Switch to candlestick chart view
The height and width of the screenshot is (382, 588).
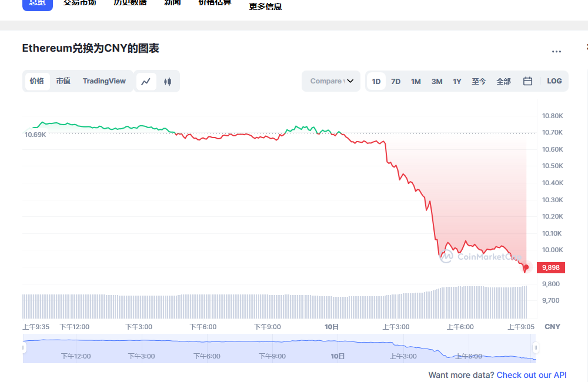click(167, 81)
